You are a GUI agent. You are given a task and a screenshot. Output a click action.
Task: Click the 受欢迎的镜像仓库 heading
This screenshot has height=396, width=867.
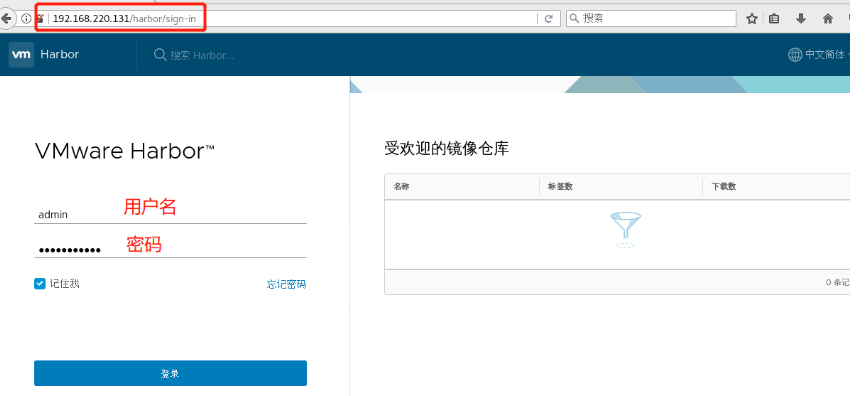(446, 148)
